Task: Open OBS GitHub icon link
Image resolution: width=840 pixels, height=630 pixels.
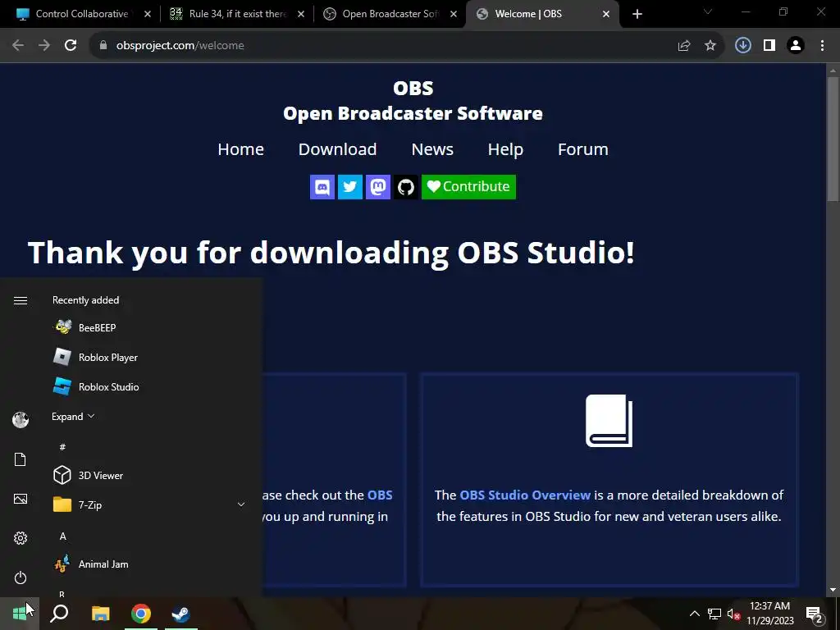Action: (405, 187)
